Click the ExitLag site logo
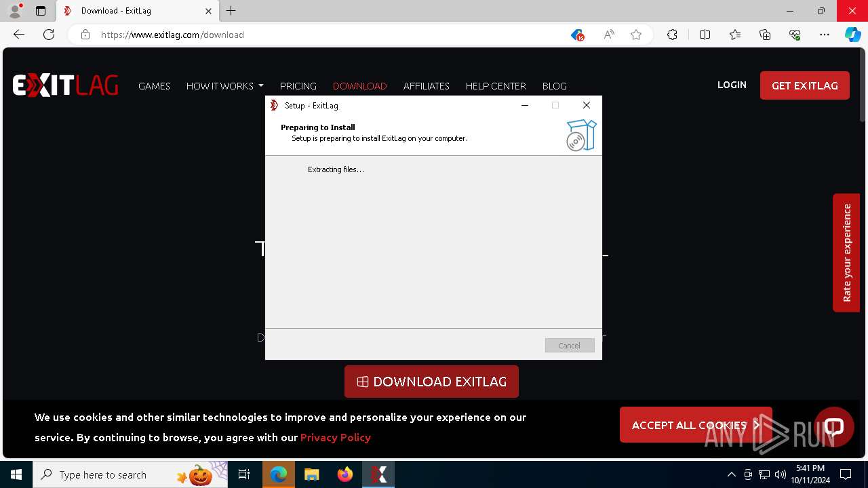Viewport: 868px width, 488px height. [x=65, y=85]
